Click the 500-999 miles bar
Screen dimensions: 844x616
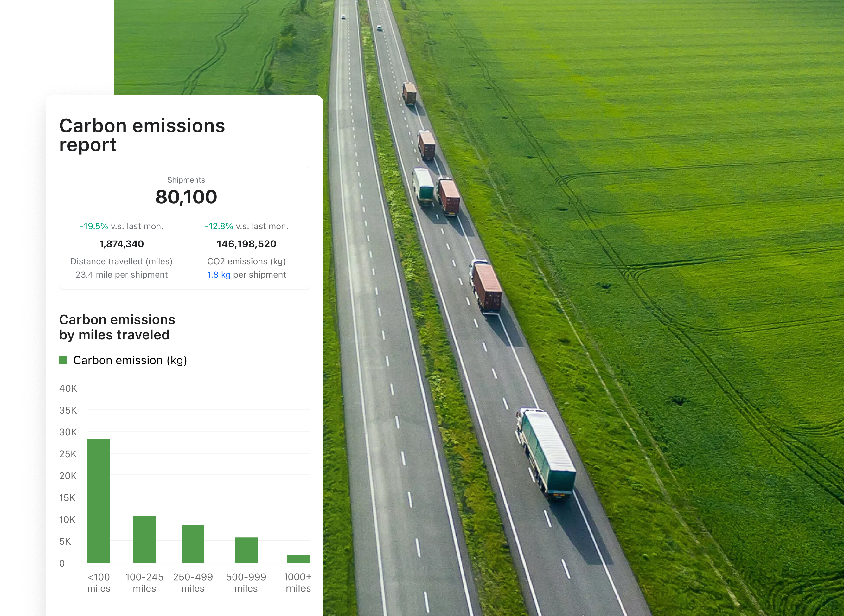tap(246, 550)
